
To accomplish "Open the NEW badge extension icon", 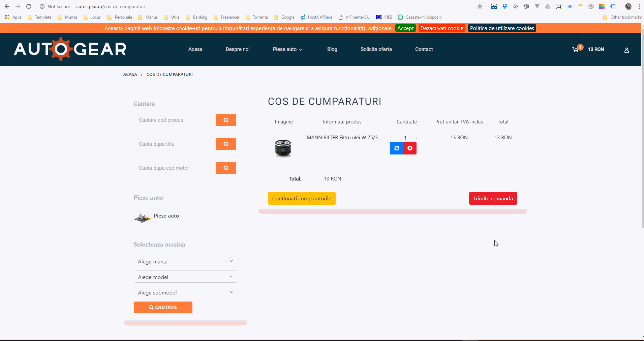I will 494,6.
